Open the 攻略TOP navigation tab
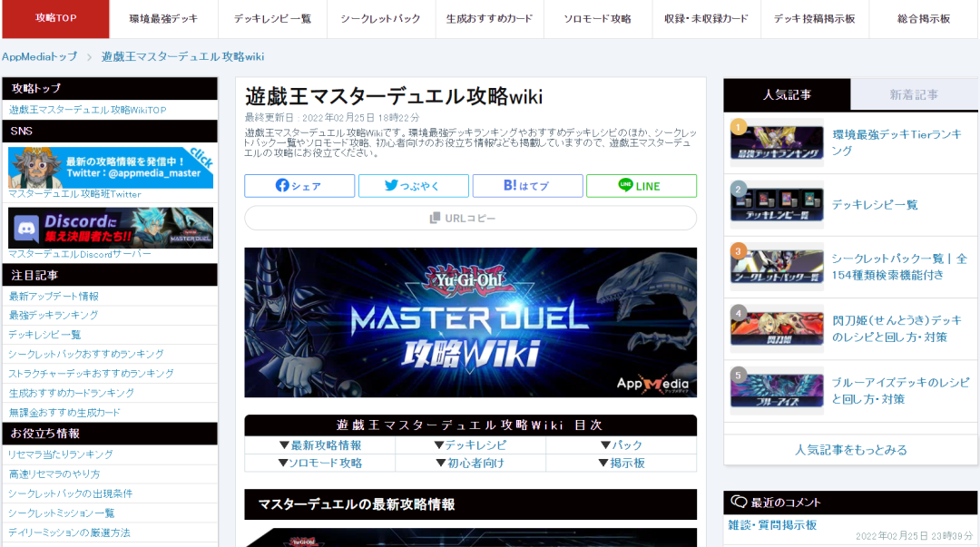The height and width of the screenshot is (547, 980). coord(55,19)
